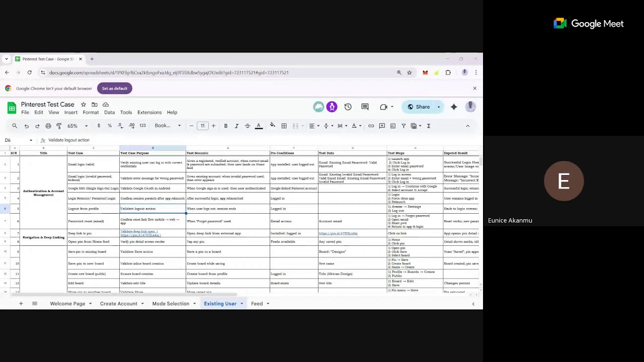
Task: Open the Share options arrow
Action: [438, 107]
